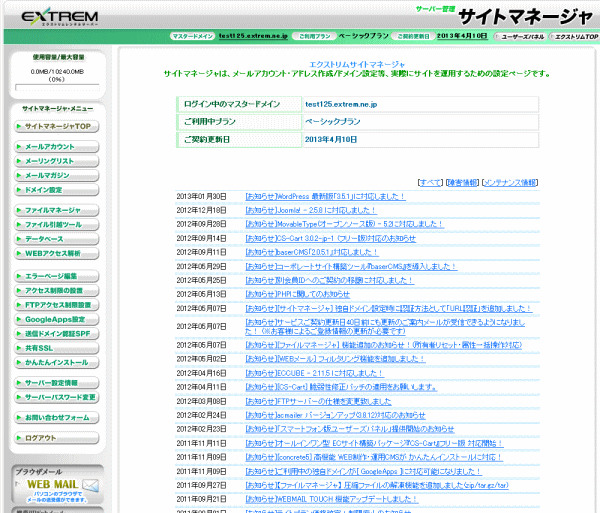This screenshot has height=513, width=600.
Task: Click the EXTREM logo in the header
Action: click(58, 19)
